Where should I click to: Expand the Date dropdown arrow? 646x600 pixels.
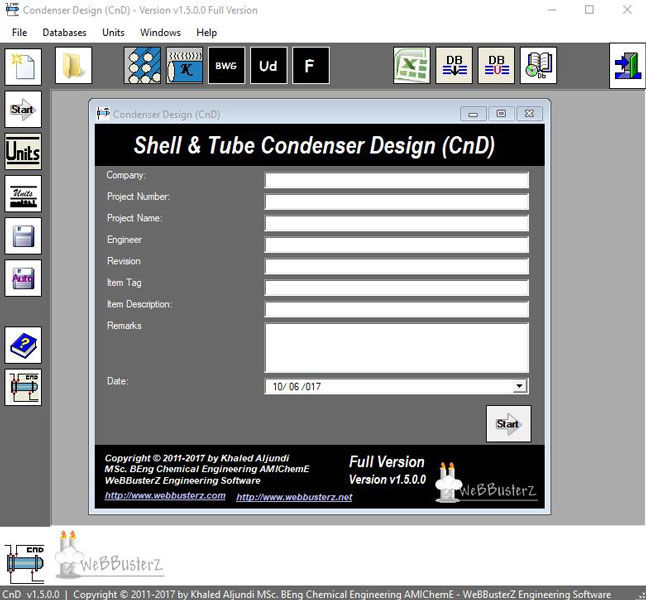pyautogui.click(x=519, y=386)
